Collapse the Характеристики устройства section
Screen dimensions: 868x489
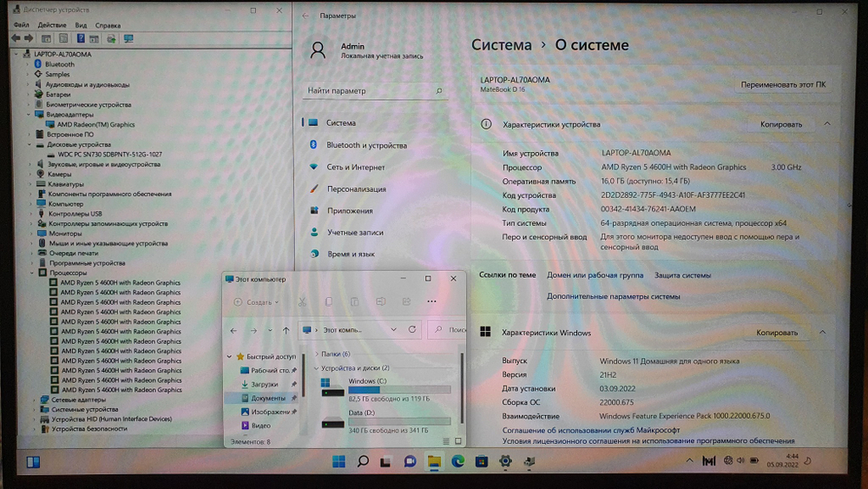tap(827, 124)
